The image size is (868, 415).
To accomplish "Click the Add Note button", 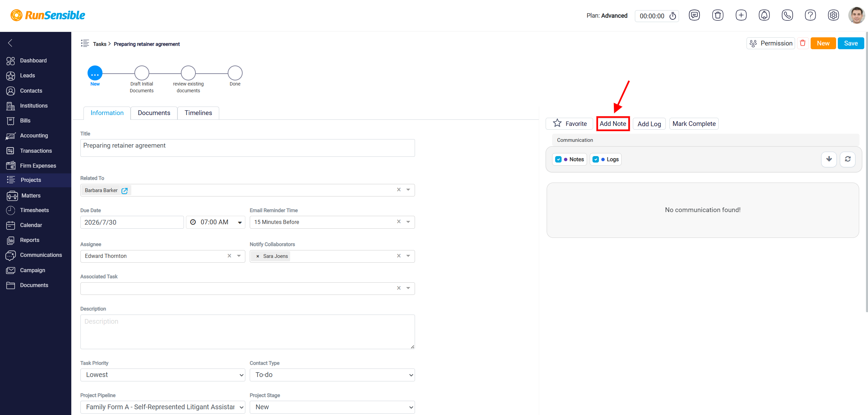I will 613,124.
